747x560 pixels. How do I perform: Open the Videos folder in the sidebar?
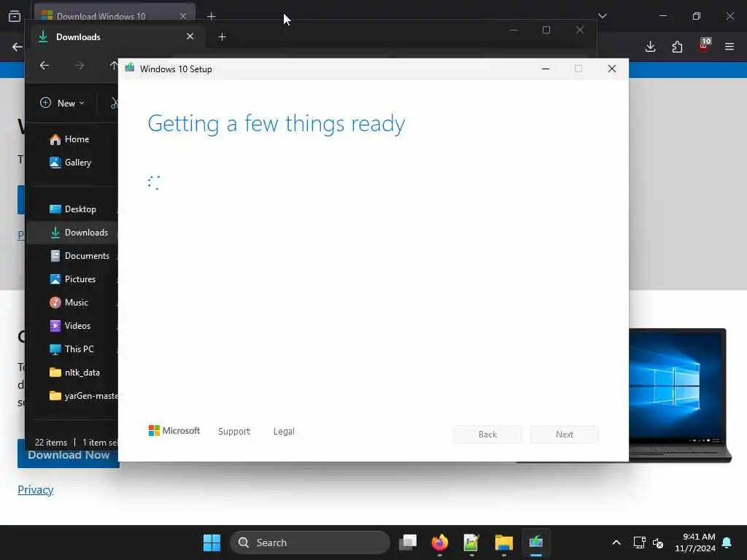pyautogui.click(x=72, y=326)
